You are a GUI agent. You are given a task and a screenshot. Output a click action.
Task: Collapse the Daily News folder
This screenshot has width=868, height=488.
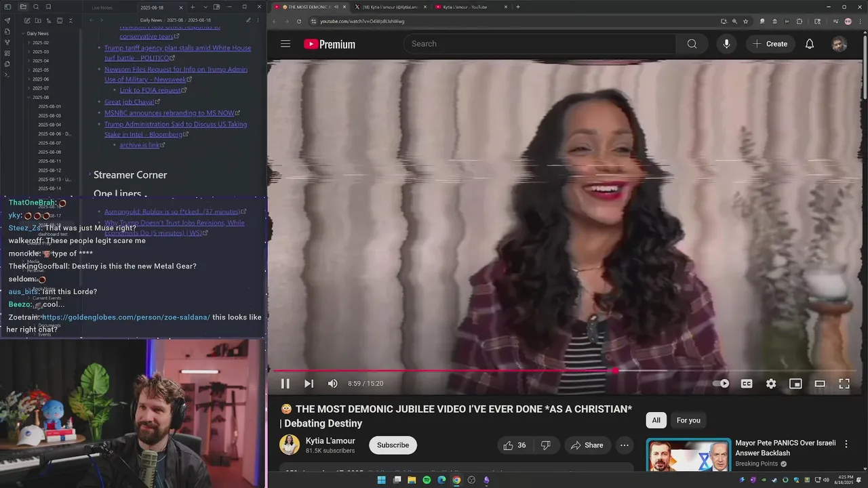point(37,33)
